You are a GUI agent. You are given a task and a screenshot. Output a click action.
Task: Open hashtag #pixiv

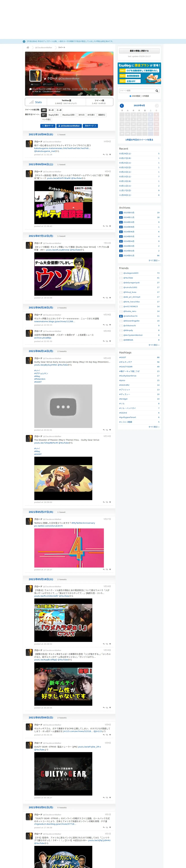point(122,380)
